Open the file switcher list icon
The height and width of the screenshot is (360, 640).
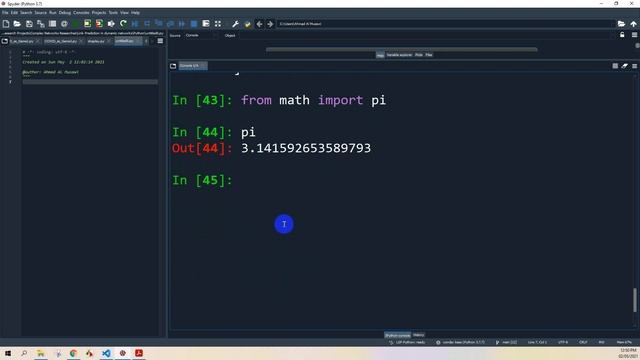coord(52,24)
